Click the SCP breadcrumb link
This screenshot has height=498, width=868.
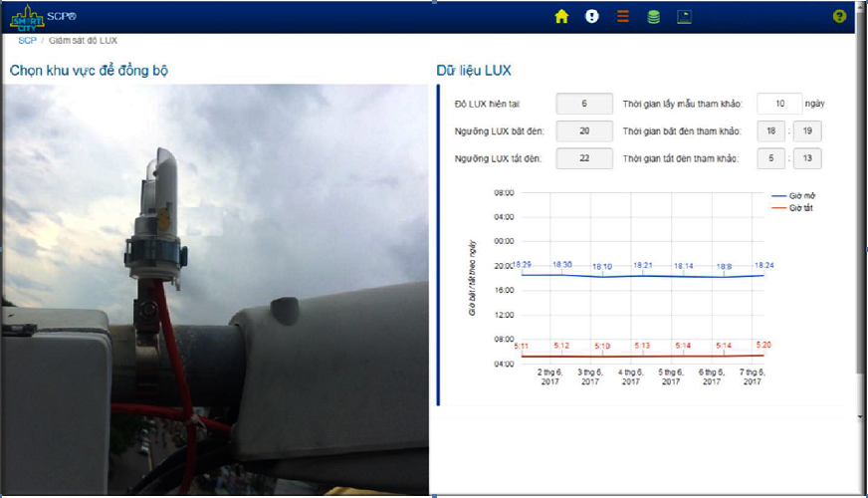point(27,41)
